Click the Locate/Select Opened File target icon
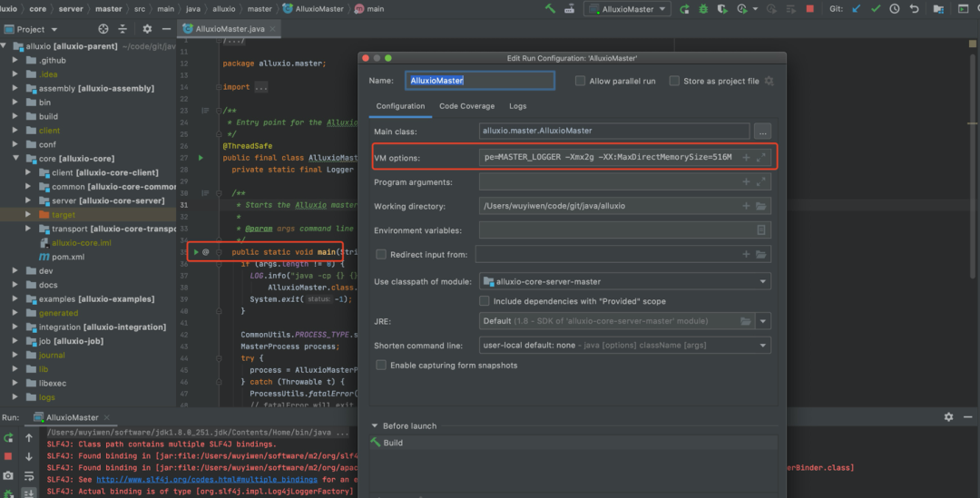 pos(103,29)
